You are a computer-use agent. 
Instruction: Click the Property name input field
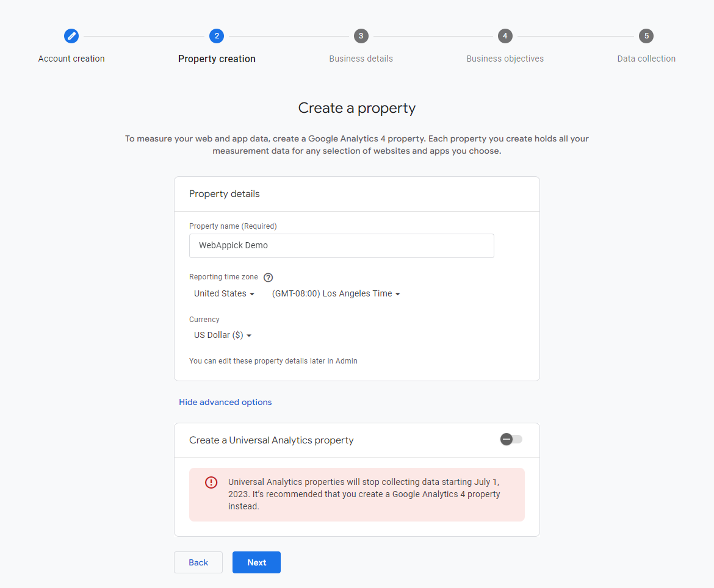point(342,245)
